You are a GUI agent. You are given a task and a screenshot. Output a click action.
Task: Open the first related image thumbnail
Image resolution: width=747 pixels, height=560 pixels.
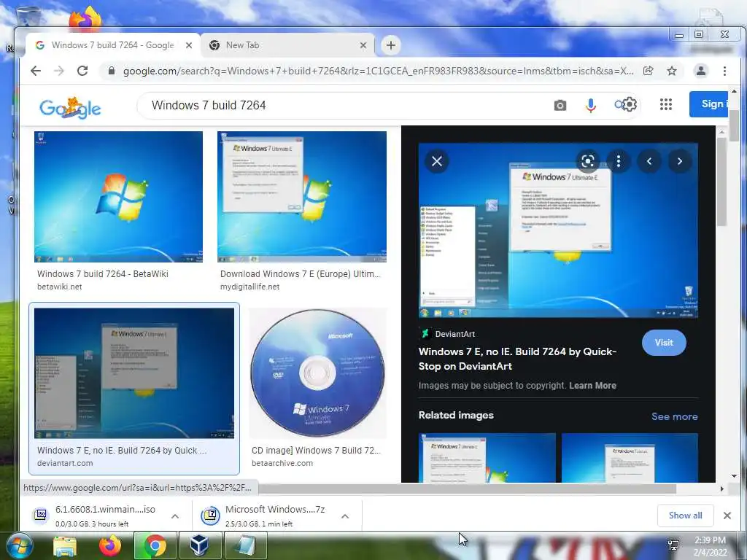tap(487, 458)
